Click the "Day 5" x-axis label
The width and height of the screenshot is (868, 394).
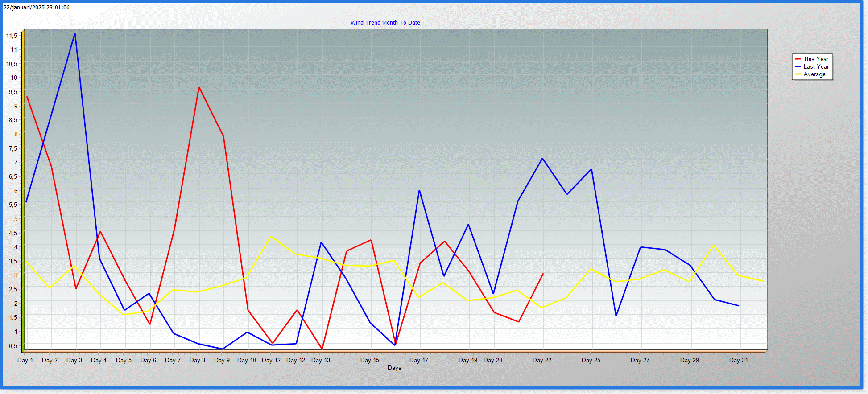pyautogui.click(x=124, y=360)
